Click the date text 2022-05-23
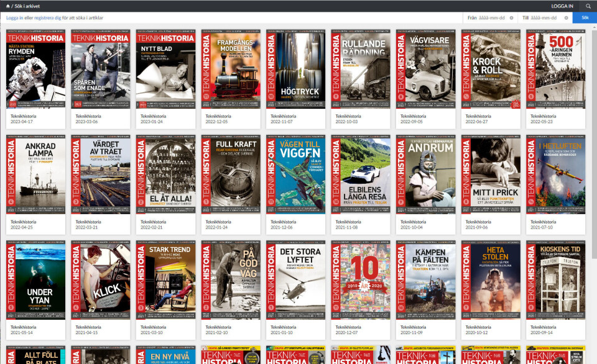597x364 pixels. coord(542,122)
